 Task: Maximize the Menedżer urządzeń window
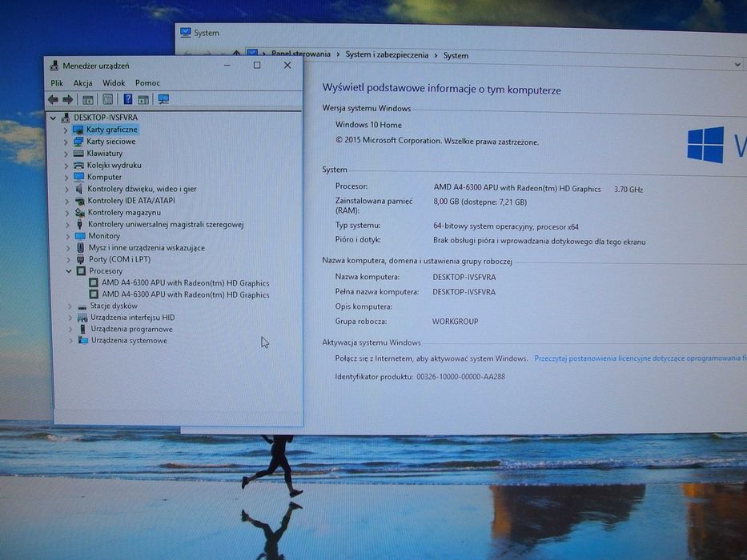pos(257,66)
